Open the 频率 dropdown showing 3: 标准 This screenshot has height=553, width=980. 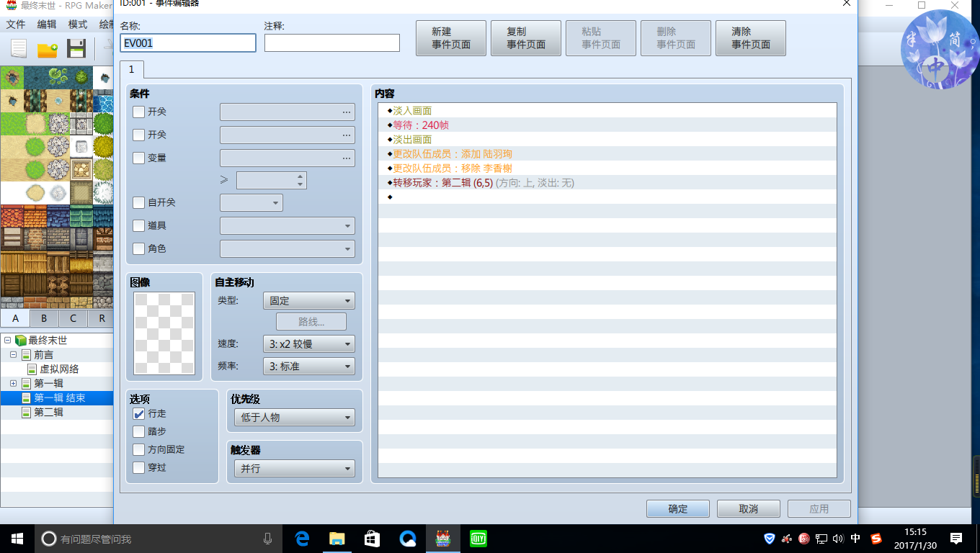[309, 366]
